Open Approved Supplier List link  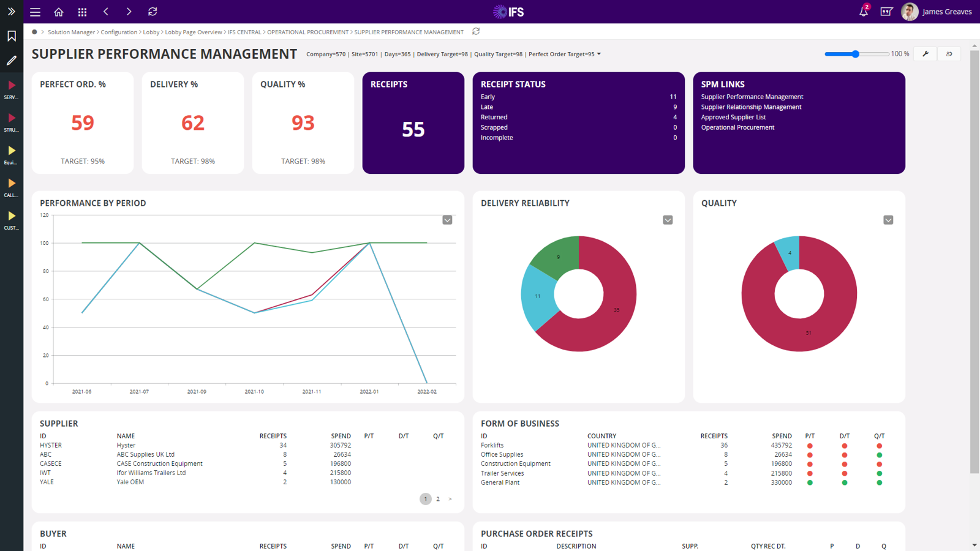733,117
